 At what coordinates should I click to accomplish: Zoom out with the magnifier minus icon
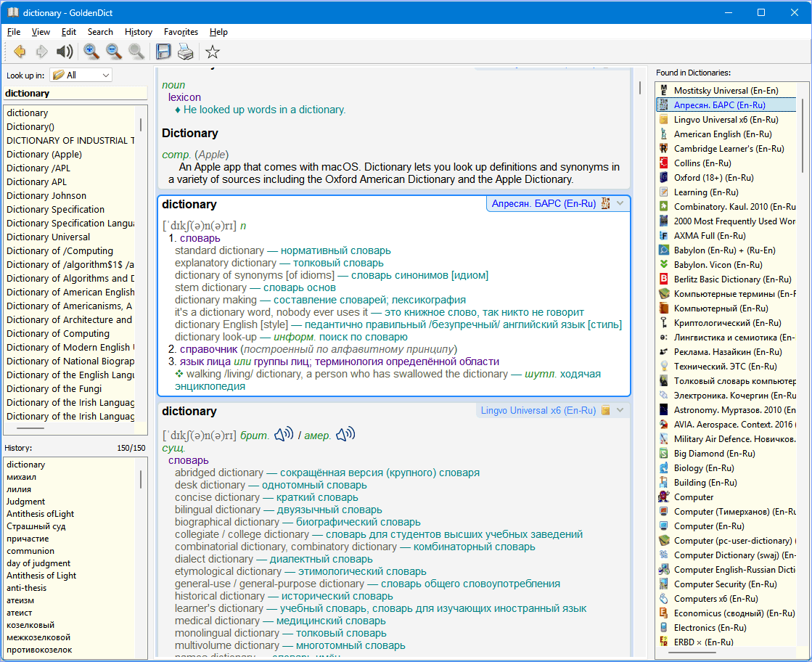113,52
